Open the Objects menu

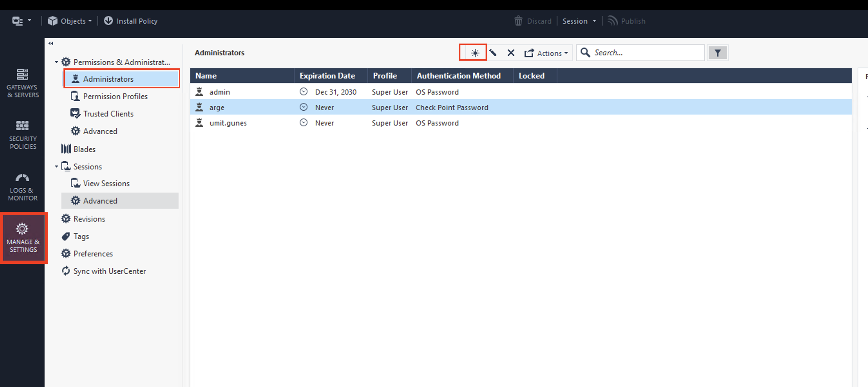(x=70, y=21)
